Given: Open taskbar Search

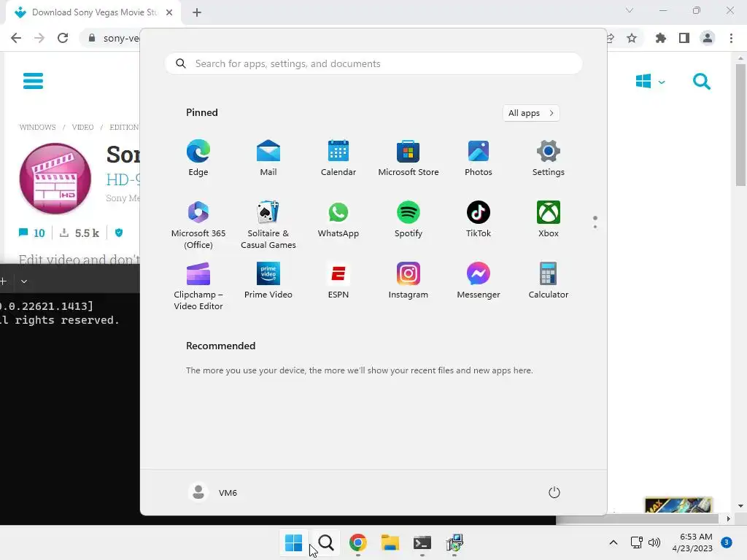Looking at the screenshot, I should (326, 542).
